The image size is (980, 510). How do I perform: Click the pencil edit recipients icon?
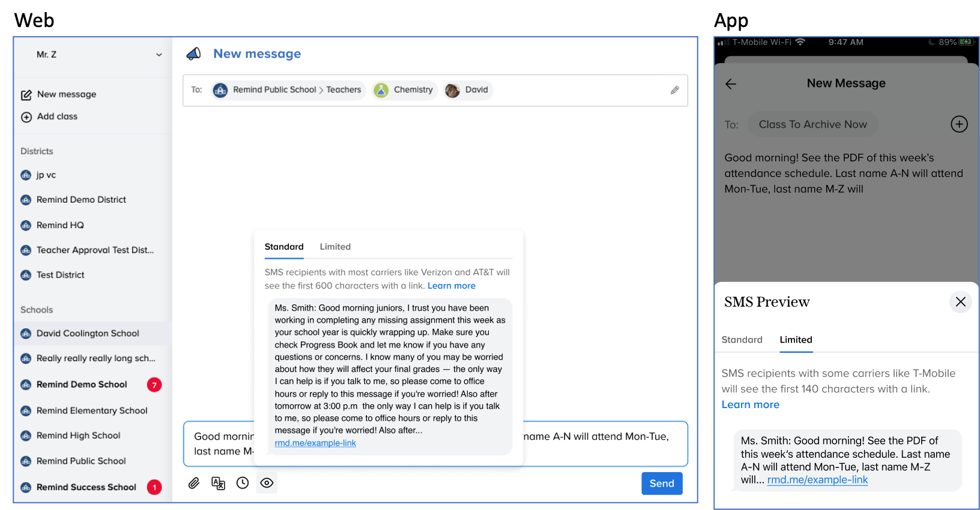click(675, 90)
